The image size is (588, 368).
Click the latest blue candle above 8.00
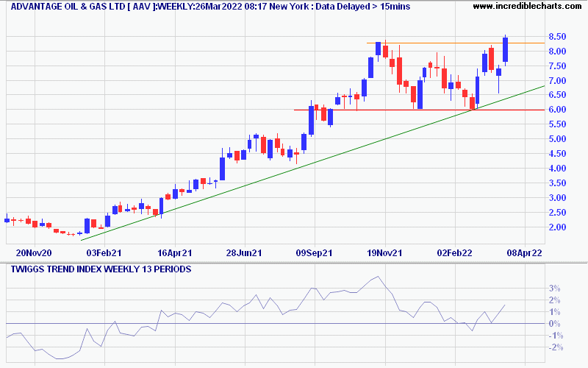coord(506,49)
